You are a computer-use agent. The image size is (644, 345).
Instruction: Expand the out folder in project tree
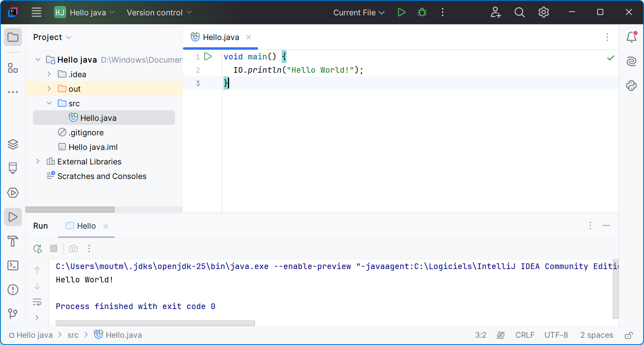tap(49, 89)
